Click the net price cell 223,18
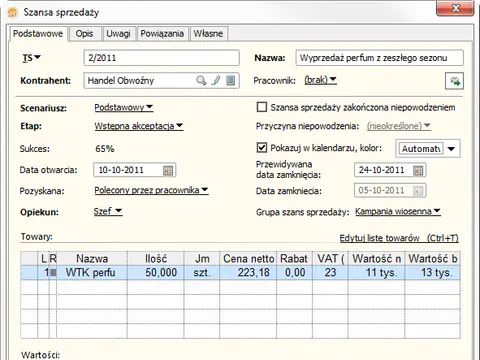Image resolution: width=480 pixels, height=360 pixels. pyautogui.click(x=248, y=273)
